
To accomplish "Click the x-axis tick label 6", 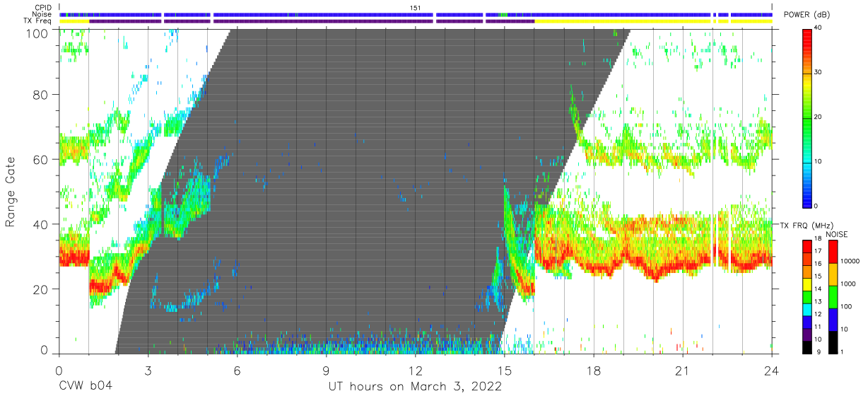I will [237, 371].
